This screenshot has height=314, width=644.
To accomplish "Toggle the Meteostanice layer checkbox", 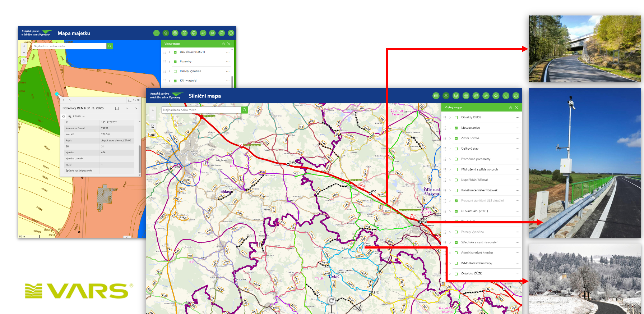I will point(456,128).
